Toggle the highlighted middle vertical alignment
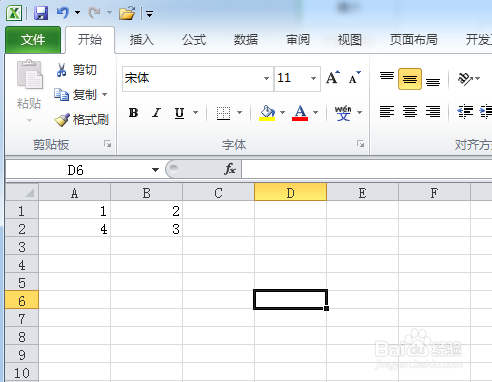This screenshot has width=492, height=382. (x=410, y=79)
